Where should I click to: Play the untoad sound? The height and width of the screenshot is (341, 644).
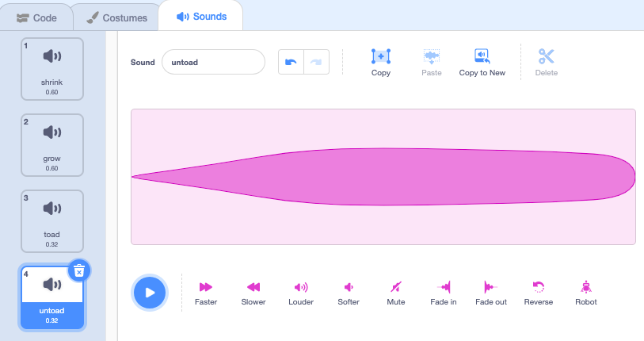(x=150, y=293)
